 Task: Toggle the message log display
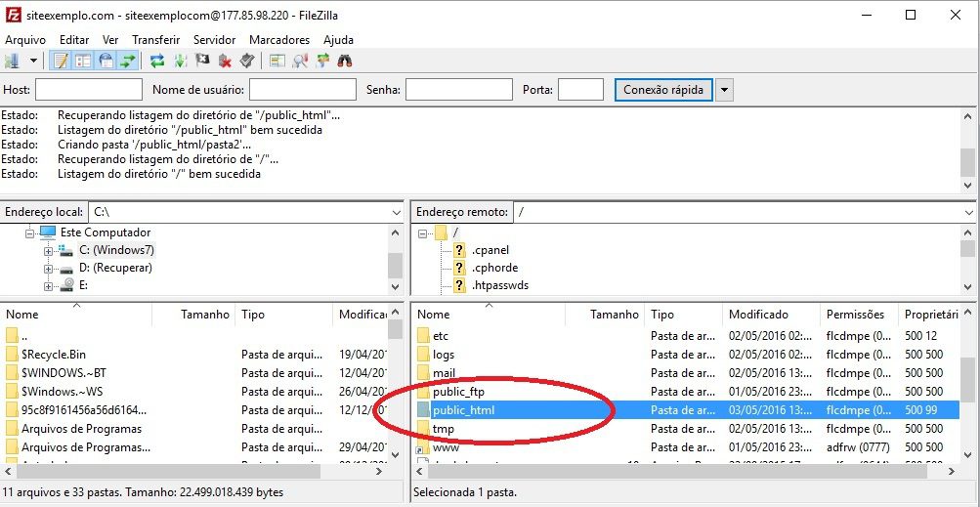pyautogui.click(x=61, y=61)
